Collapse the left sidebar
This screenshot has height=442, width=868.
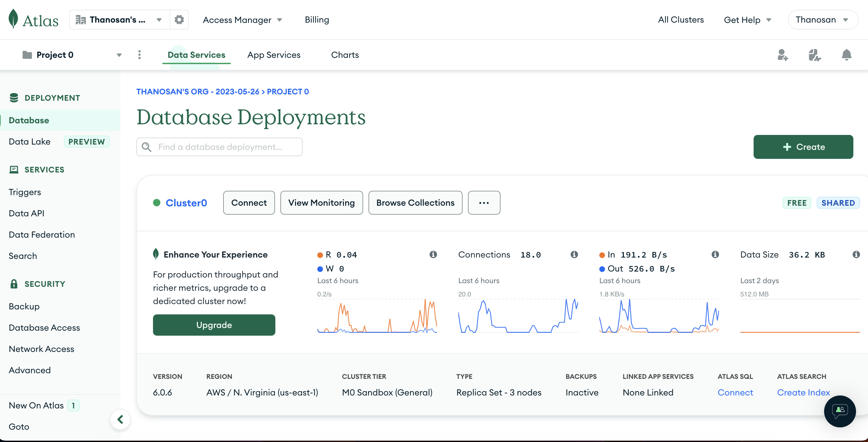pyautogui.click(x=120, y=419)
